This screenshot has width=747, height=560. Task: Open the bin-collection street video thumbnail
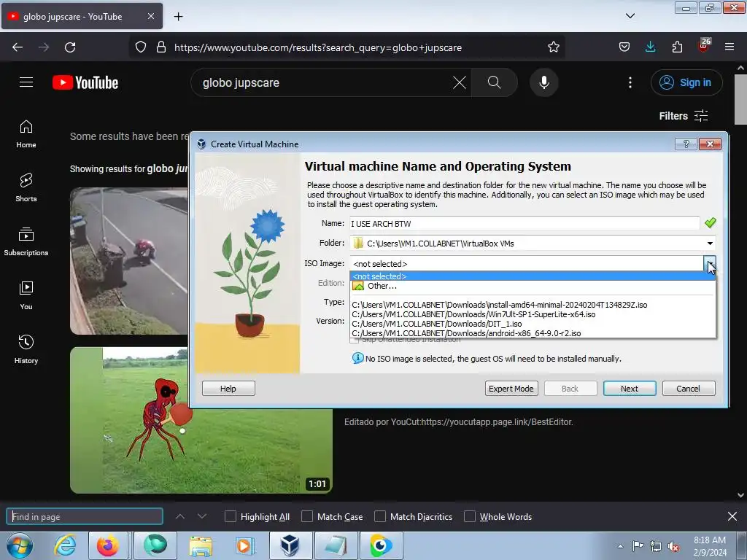(130, 261)
